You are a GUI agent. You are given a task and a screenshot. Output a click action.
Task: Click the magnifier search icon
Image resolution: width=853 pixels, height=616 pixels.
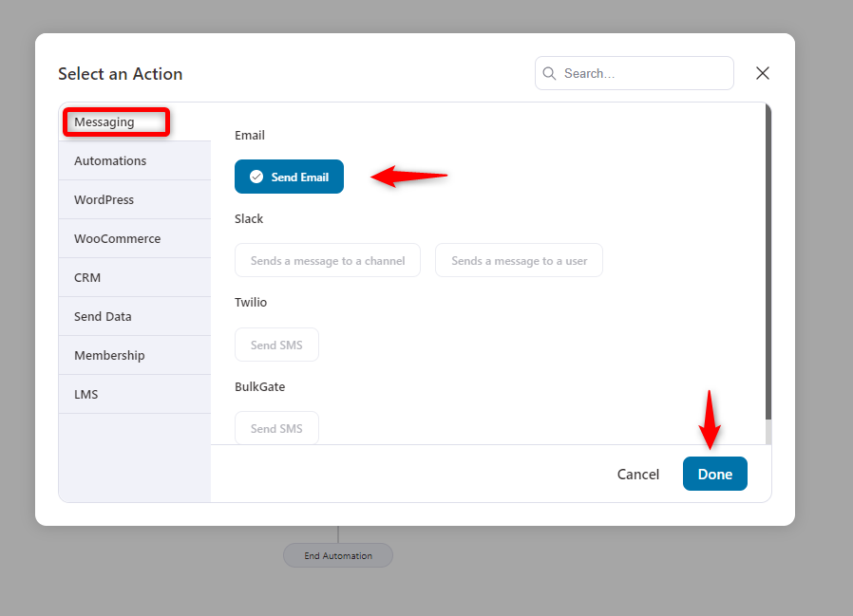click(x=549, y=73)
